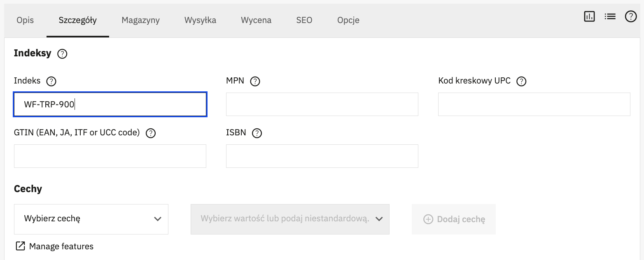Image resolution: width=644 pixels, height=260 pixels.
Task: Click the Indeksy section heading
Action: (x=33, y=53)
